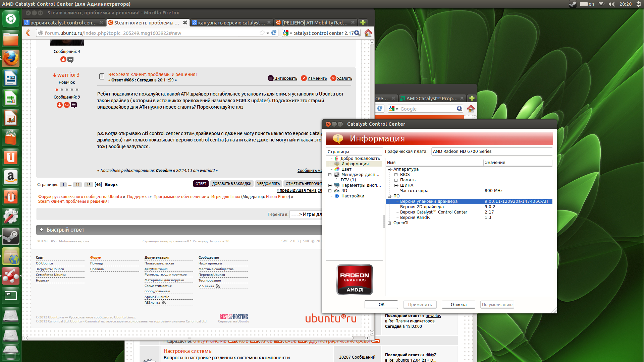Select Информация page in tree

pyautogui.click(x=355, y=164)
